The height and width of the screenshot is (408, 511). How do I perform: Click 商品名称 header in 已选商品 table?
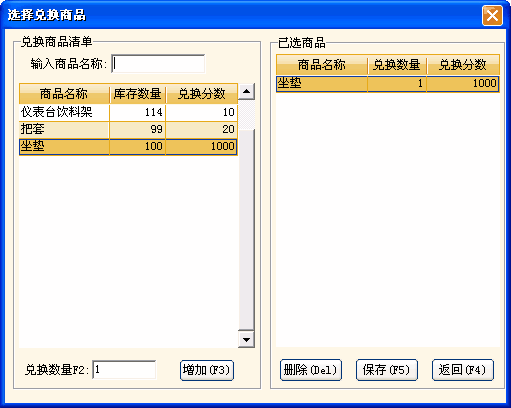tap(322, 65)
